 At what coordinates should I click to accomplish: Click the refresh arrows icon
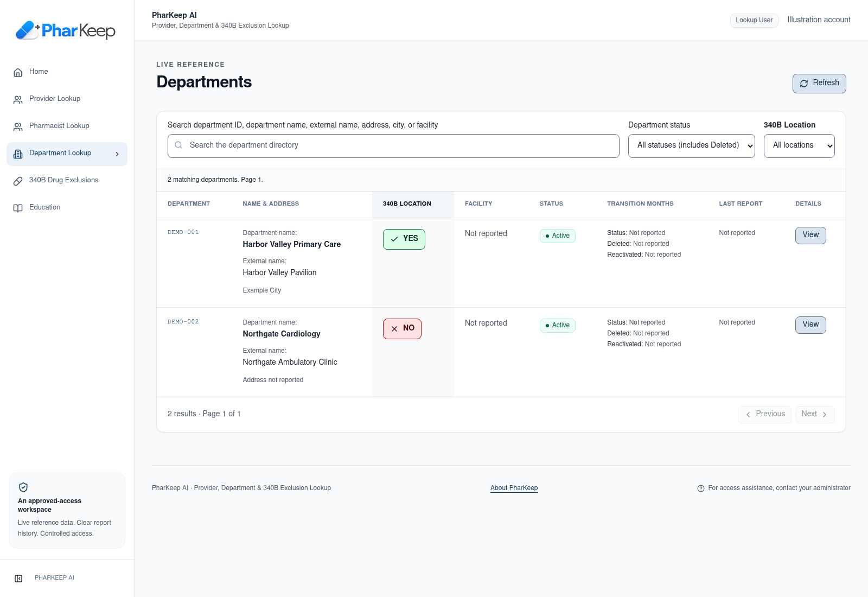[x=804, y=83]
